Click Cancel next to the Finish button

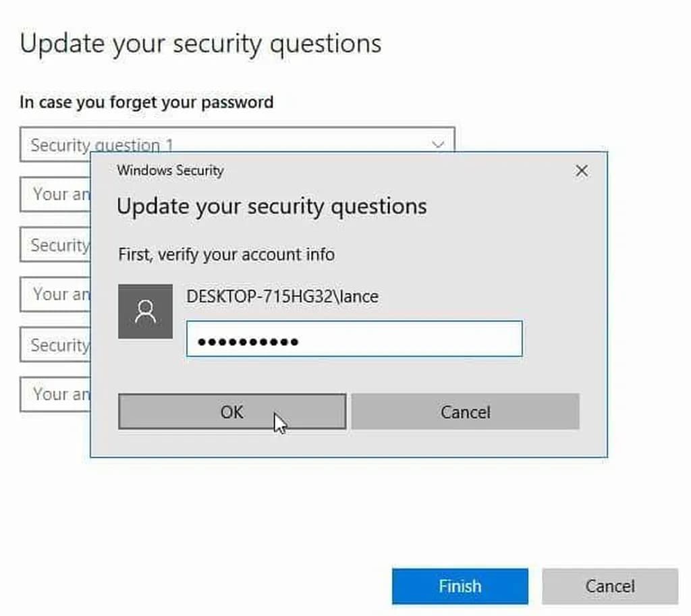pos(609,586)
